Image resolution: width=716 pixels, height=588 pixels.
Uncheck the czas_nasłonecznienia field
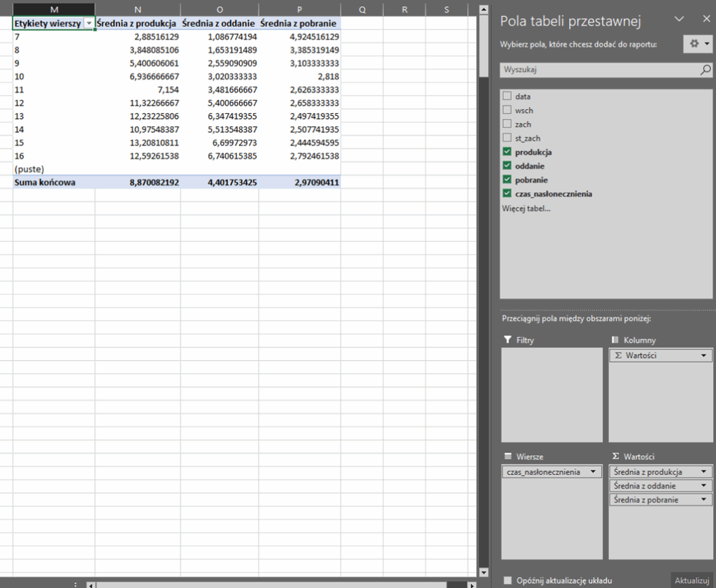(x=507, y=194)
